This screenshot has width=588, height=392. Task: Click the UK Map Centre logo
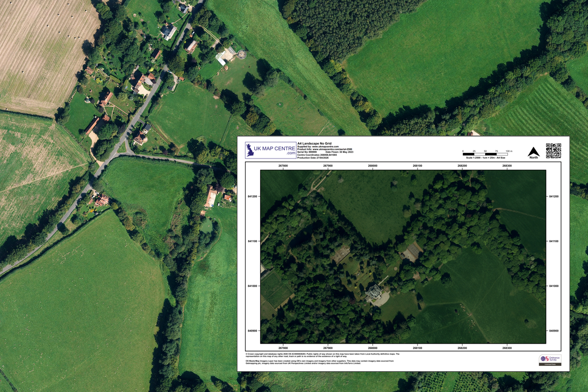[269, 151]
